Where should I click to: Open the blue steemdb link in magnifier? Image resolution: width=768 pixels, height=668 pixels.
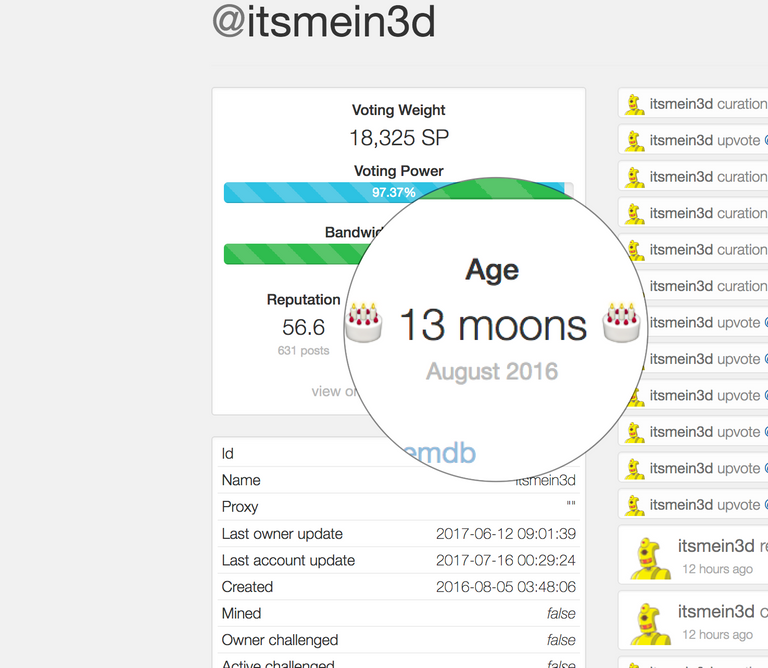(x=439, y=453)
